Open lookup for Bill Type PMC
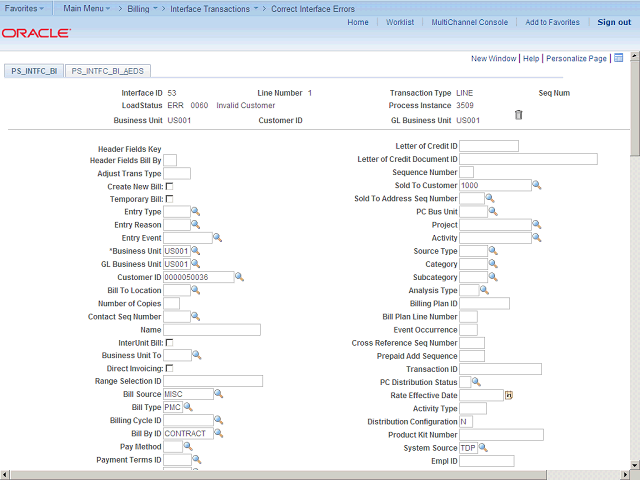This screenshot has height=480, width=640. 188,407
